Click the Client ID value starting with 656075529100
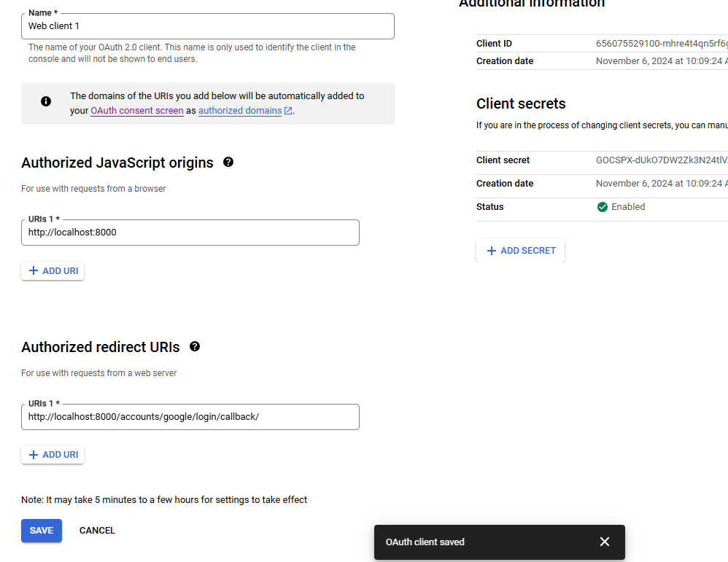728x562 pixels. (x=660, y=44)
